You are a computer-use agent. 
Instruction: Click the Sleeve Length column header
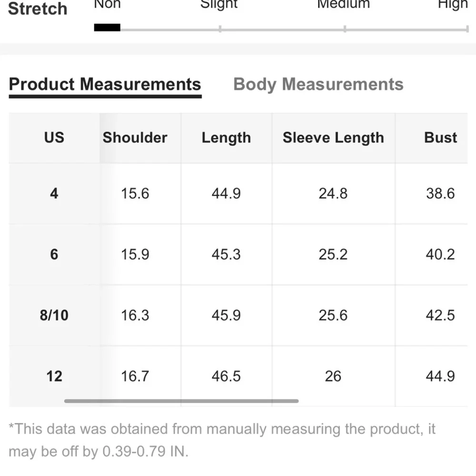(333, 138)
